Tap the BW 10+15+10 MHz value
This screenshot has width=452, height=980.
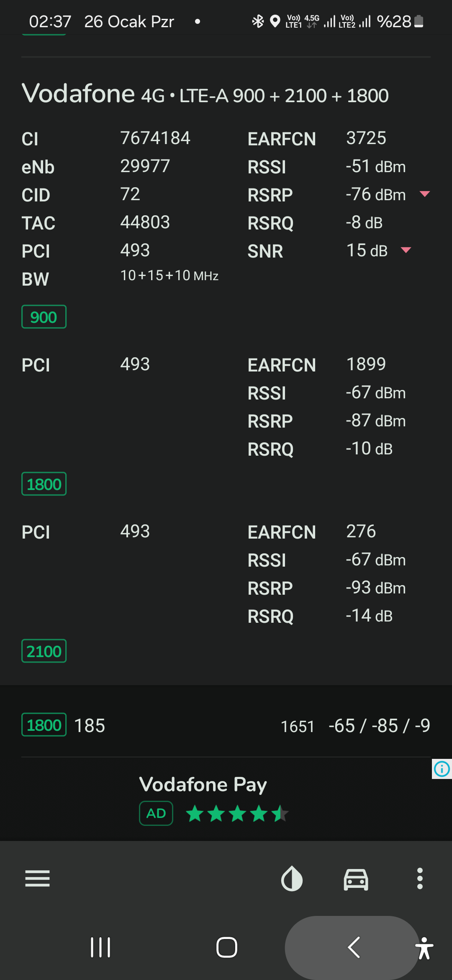click(169, 276)
